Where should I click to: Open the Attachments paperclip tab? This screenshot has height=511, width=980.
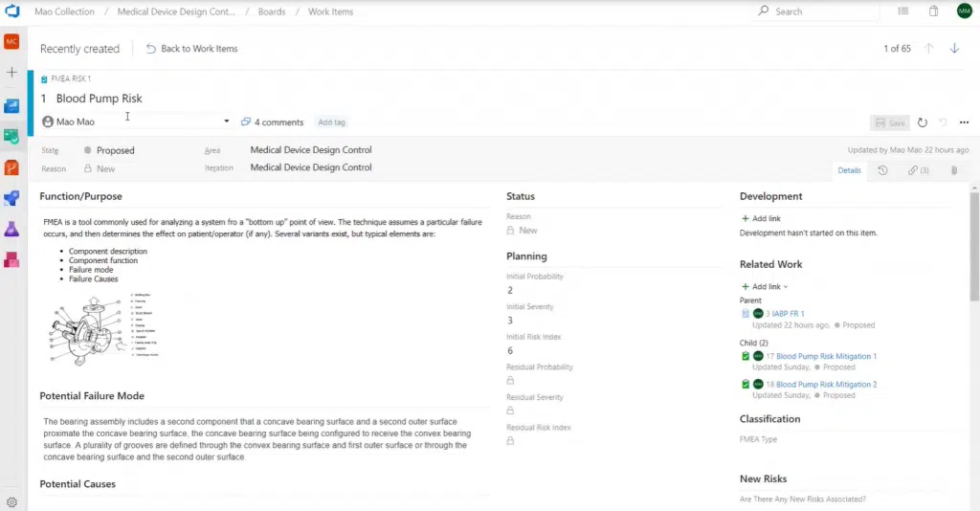tap(953, 170)
